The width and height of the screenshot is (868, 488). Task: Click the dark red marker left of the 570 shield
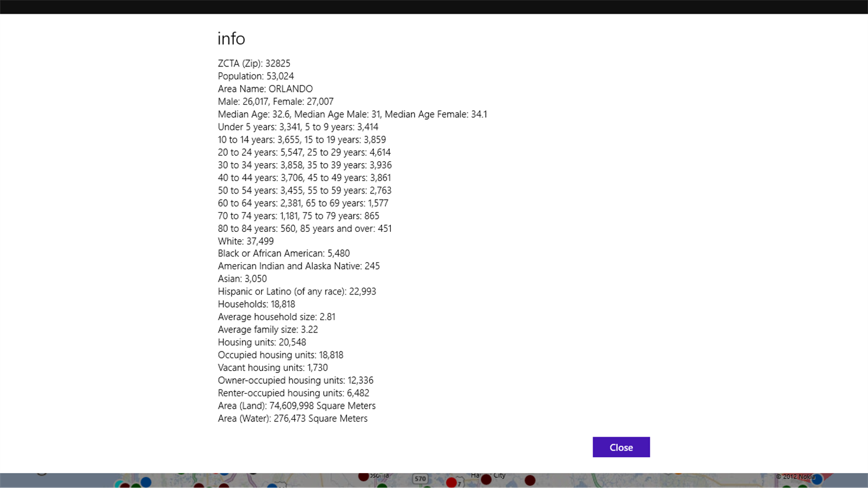click(363, 477)
